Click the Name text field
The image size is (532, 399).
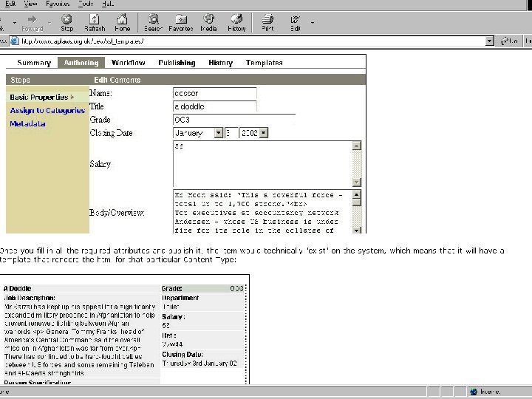pos(214,94)
